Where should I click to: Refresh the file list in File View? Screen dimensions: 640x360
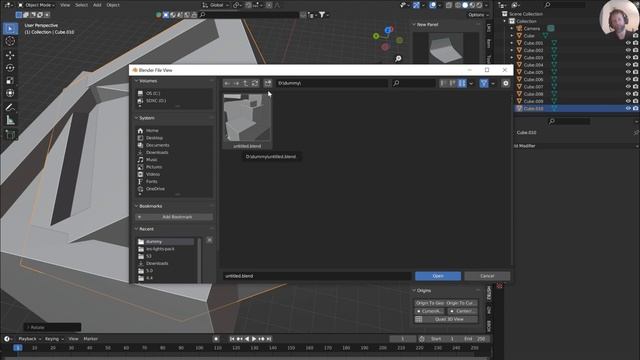click(x=255, y=83)
